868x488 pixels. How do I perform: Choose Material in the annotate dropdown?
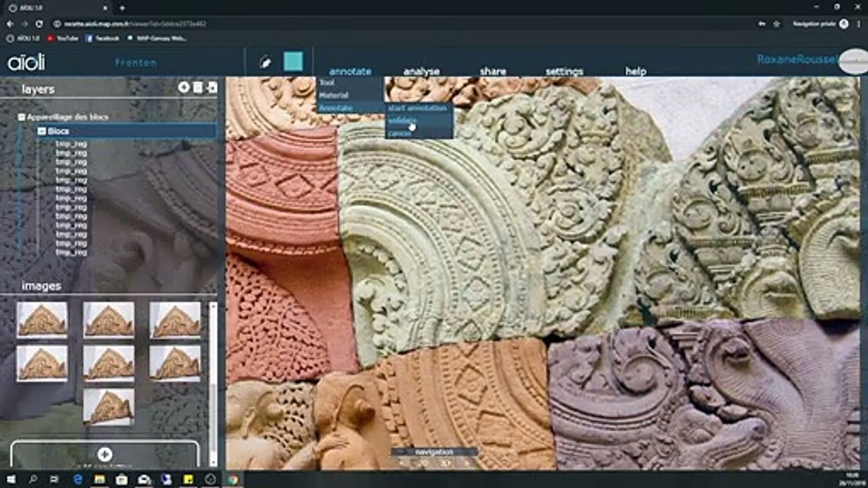[x=351, y=96]
